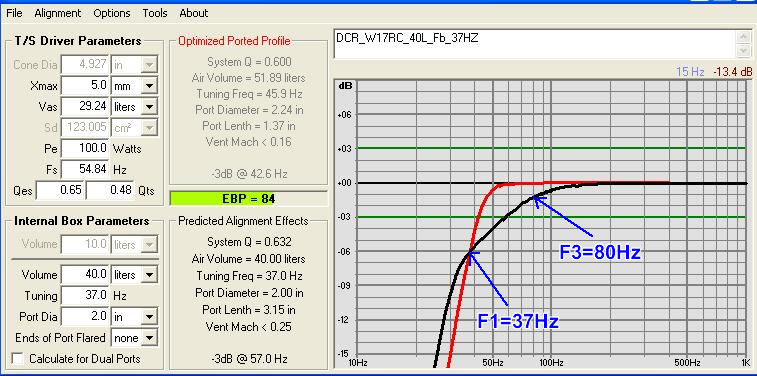Click the 'T/S Driver Parameters' heading
757x376 pixels.
point(78,41)
